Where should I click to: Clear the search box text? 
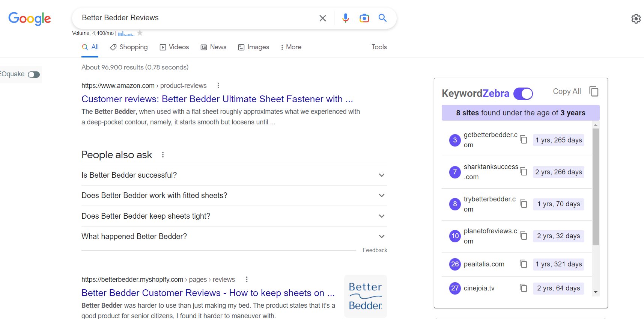[322, 18]
